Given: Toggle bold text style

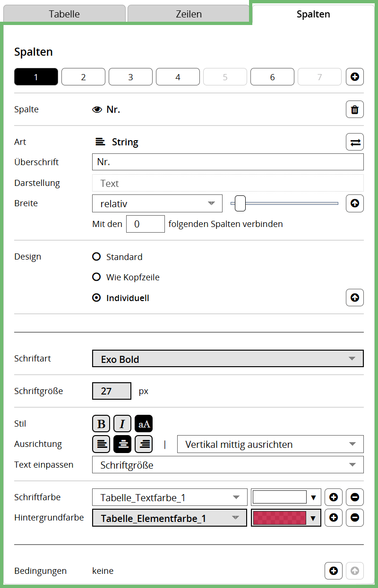Looking at the screenshot, I should pos(101,424).
